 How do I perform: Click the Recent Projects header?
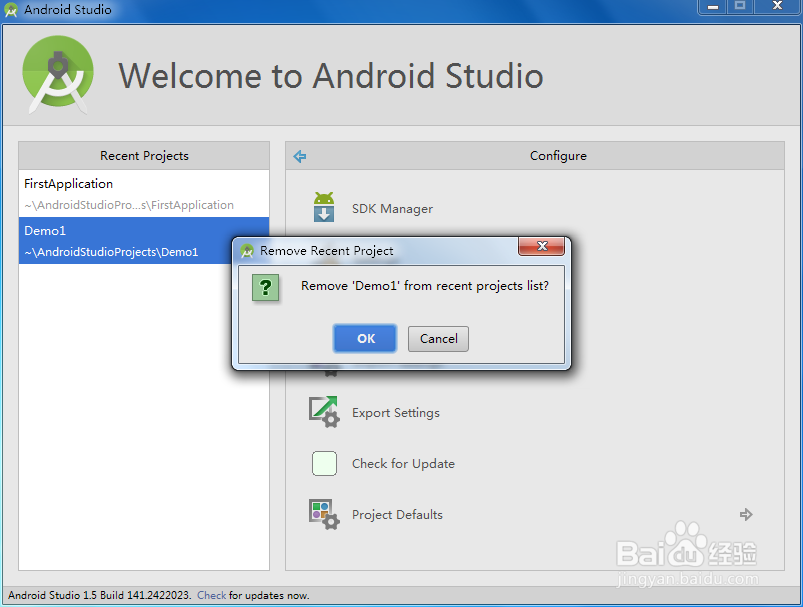pos(143,156)
